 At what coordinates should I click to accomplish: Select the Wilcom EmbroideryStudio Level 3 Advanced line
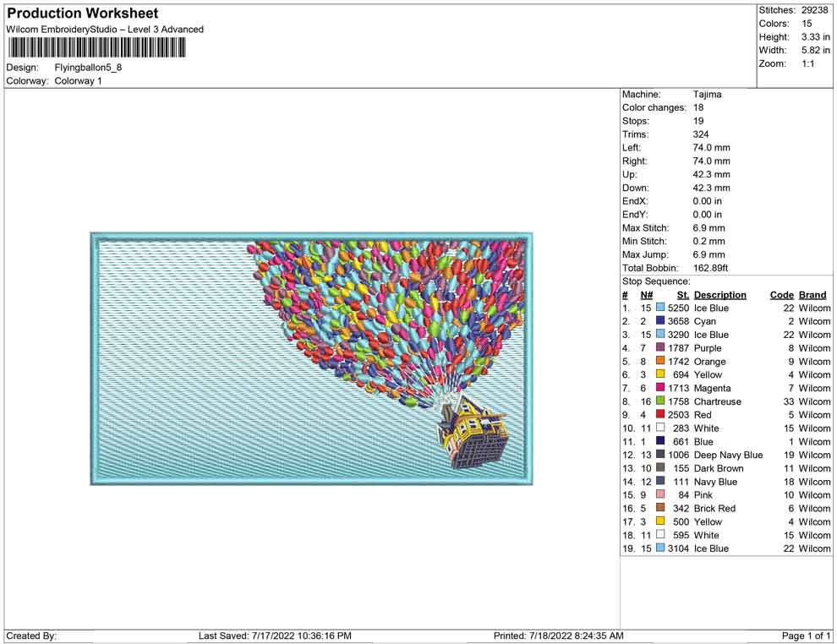(x=105, y=30)
